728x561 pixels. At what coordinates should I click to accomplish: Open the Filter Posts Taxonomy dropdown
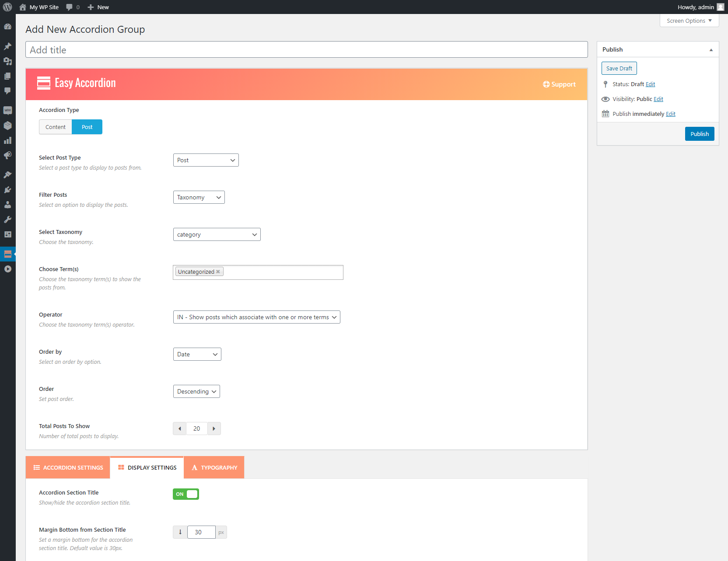click(199, 197)
